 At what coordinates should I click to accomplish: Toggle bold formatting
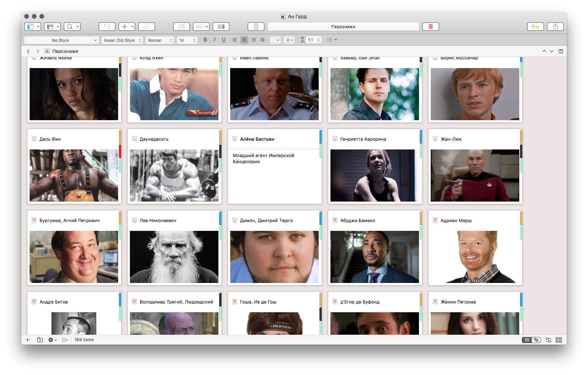tap(205, 40)
